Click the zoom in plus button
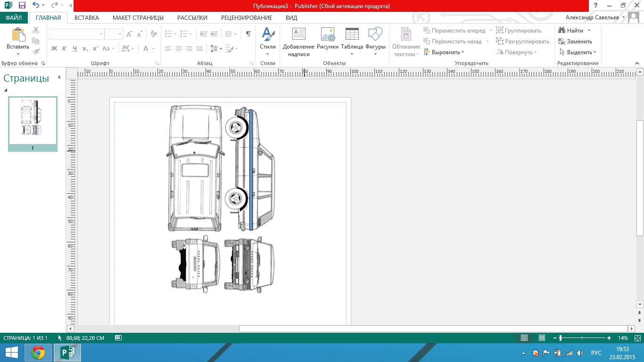 pos(609,338)
